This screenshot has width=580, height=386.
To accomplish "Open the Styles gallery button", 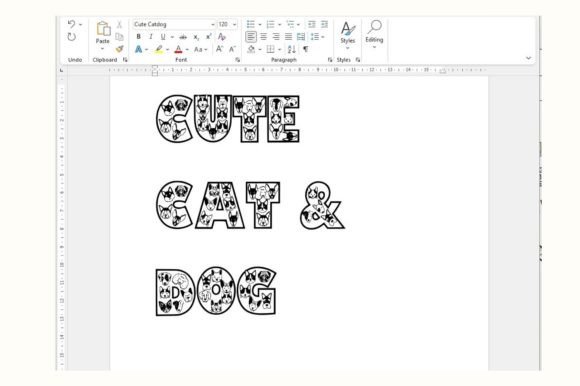I will click(348, 35).
